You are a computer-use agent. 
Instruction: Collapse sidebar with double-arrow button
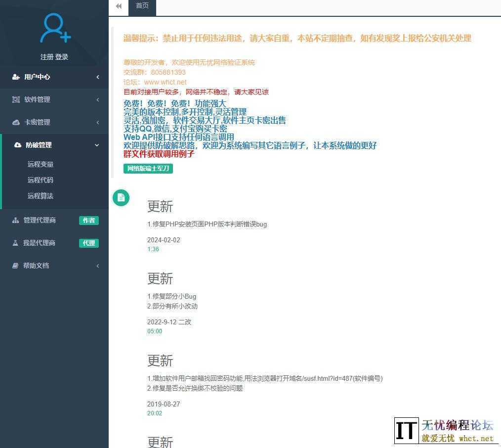(119, 6)
